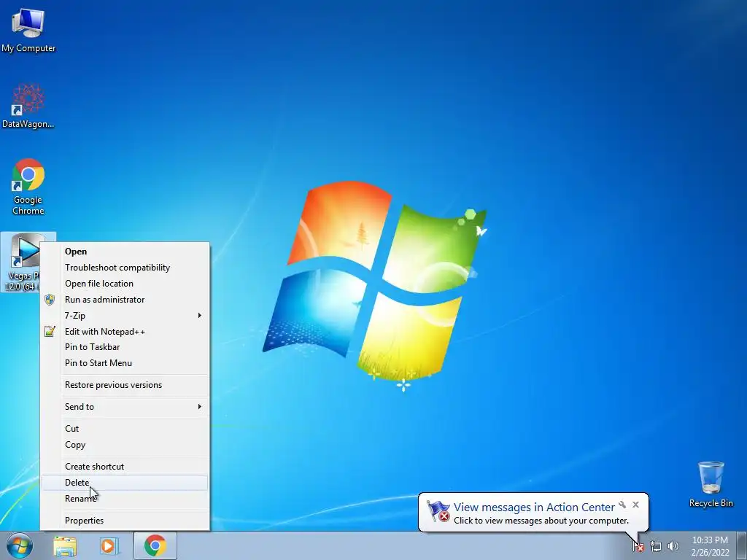Screen dimensions: 747x560
Task: Select the My Computer desktop icon
Action: pyautogui.click(x=28, y=31)
